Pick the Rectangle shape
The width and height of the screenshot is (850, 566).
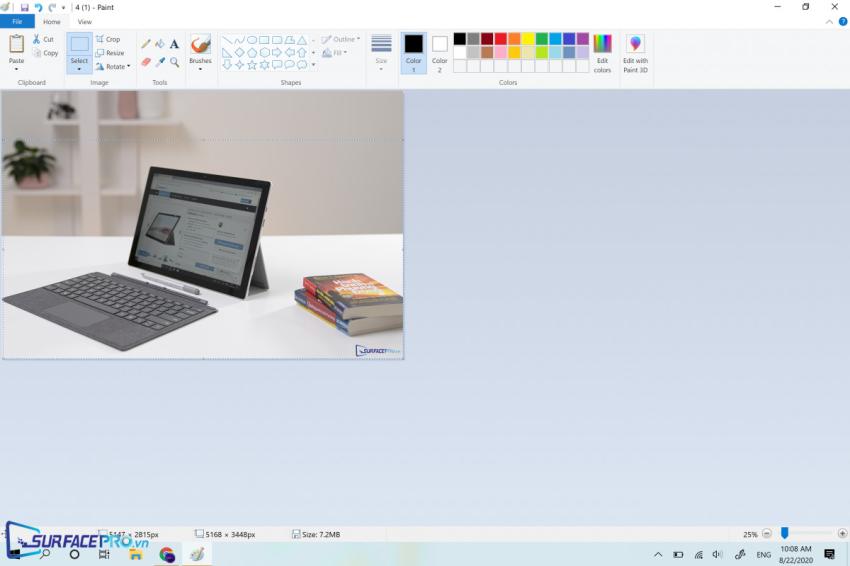coord(265,40)
